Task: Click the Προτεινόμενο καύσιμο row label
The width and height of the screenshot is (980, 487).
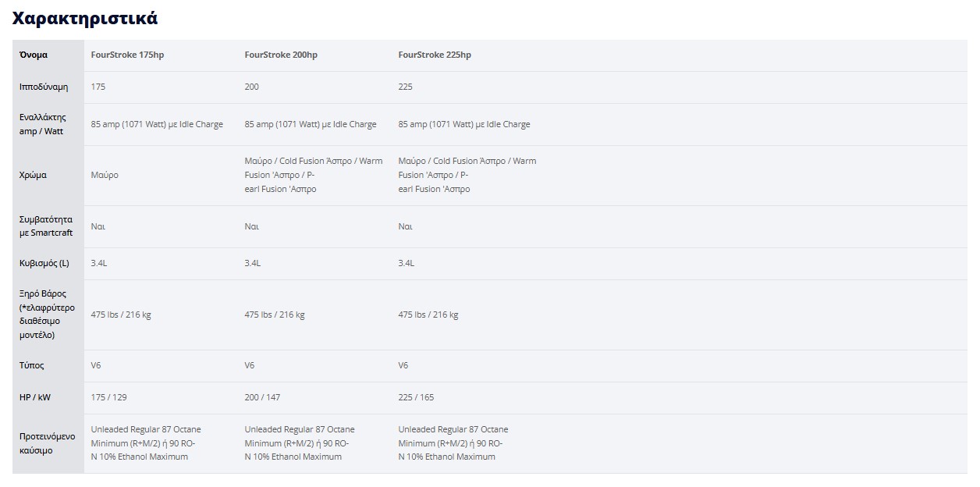Action: [x=48, y=443]
